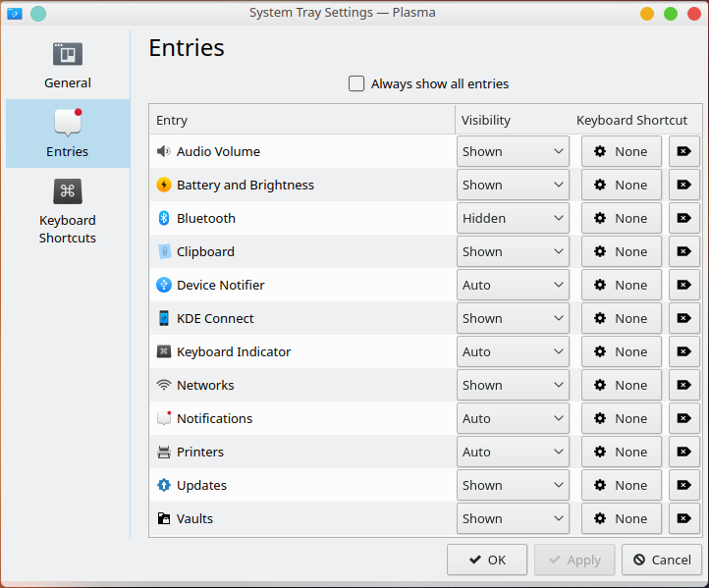
Task: Cancel the System Tray Settings dialog
Action: (x=661, y=560)
